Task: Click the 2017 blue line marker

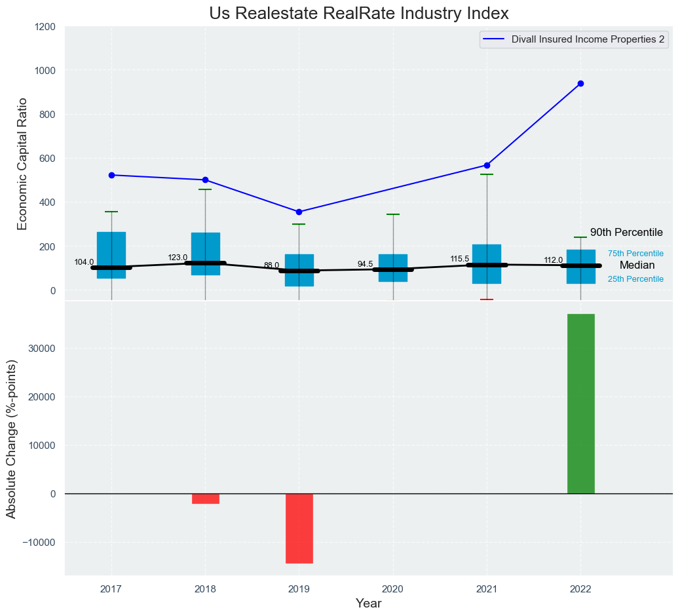Action: coord(111,175)
